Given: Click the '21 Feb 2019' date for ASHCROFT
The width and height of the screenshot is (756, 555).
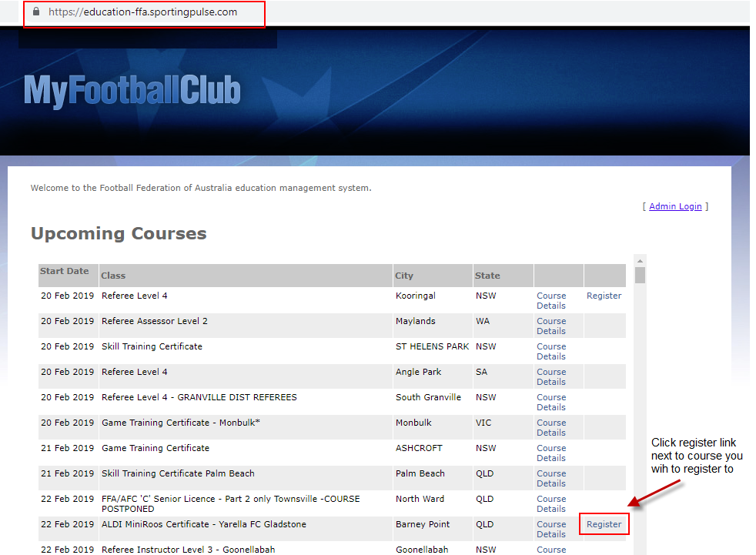Looking at the screenshot, I should [68, 448].
